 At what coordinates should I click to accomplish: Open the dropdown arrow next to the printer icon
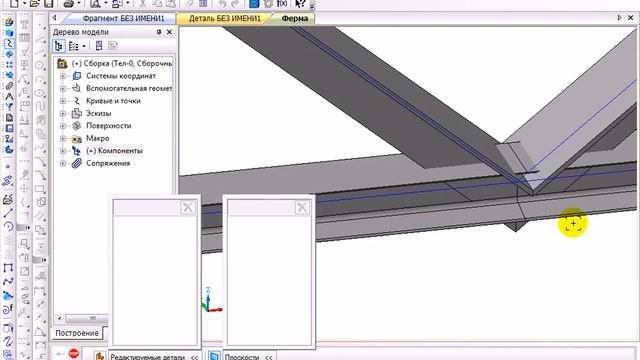(79, 4)
